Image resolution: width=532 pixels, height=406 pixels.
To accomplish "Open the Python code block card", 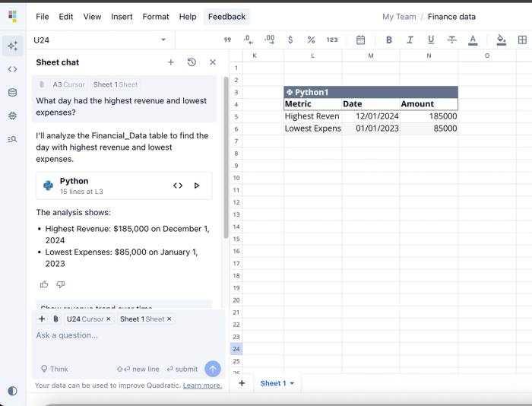I will (x=124, y=186).
